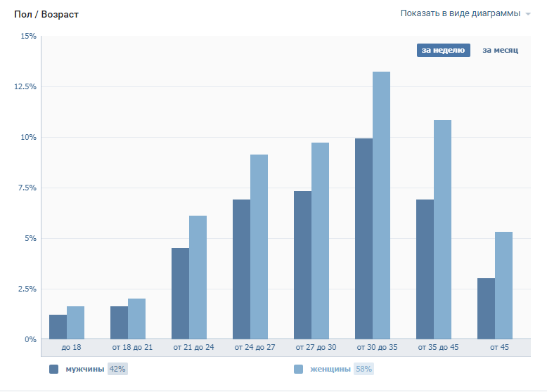Click the men's bar for 'от 27 до 30'
Image resolution: width=547 pixels, height=392 pixels.
[303, 266]
